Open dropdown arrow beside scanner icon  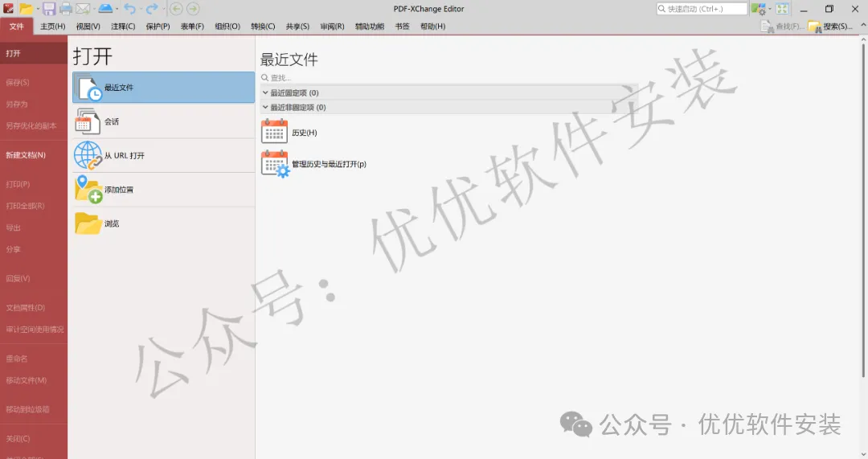pos(117,9)
